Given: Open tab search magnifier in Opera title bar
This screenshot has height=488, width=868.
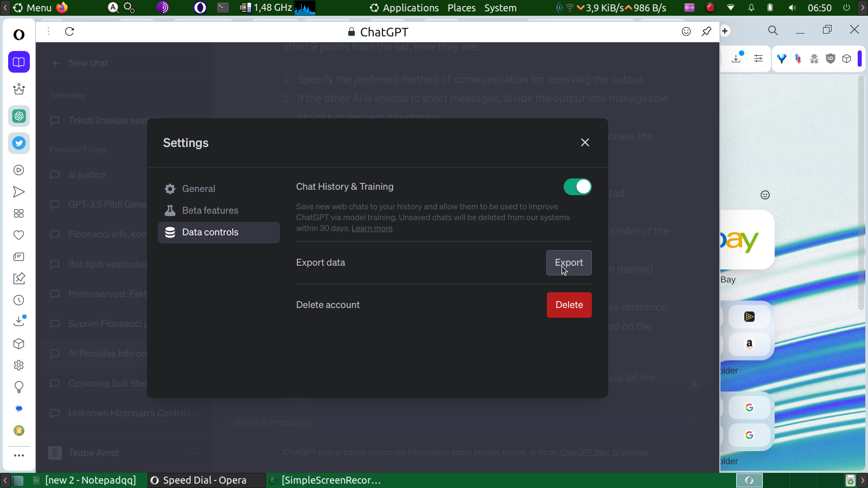Looking at the screenshot, I should pyautogui.click(x=773, y=31).
